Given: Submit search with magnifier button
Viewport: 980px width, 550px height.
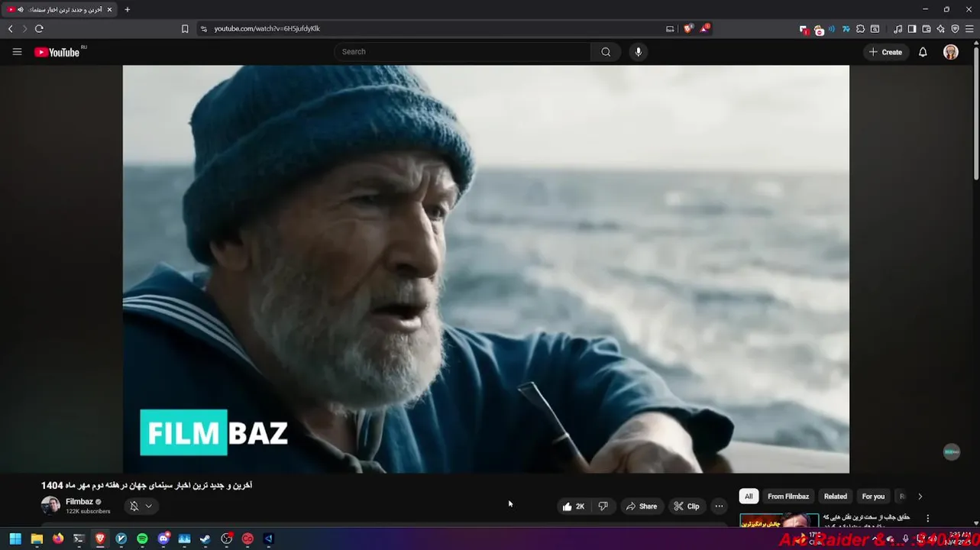Looking at the screenshot, I should (x=606, y=52).
